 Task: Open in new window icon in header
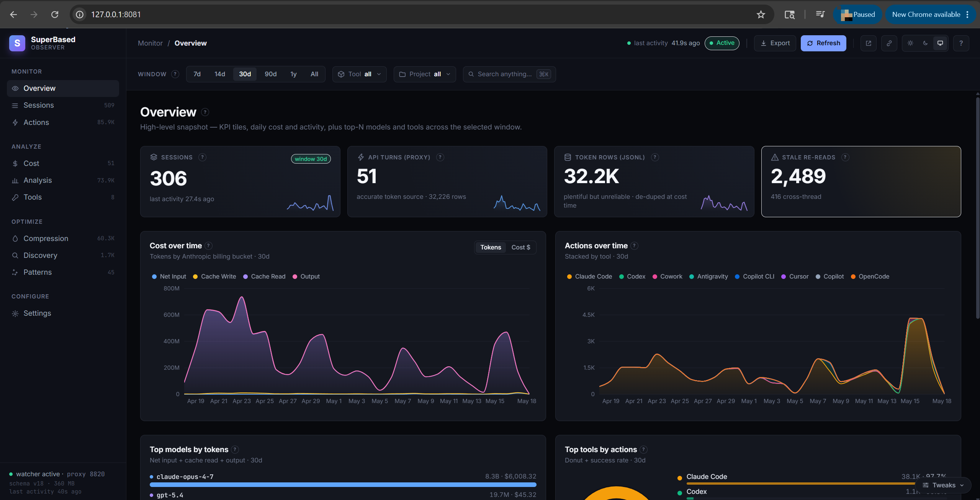868,43
